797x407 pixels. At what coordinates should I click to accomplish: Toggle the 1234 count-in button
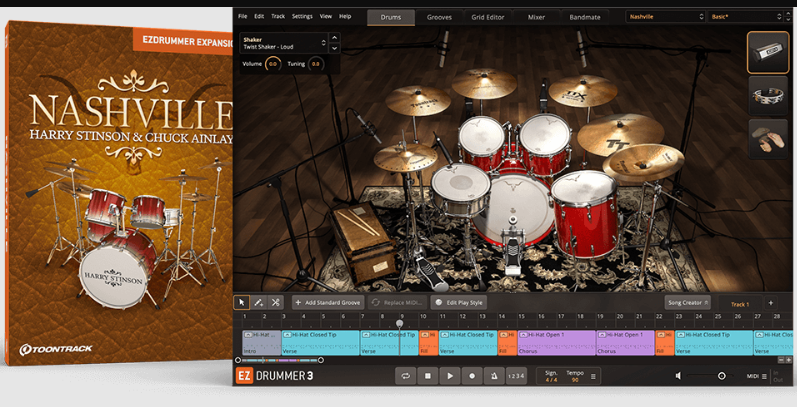[x=515, y=376]
